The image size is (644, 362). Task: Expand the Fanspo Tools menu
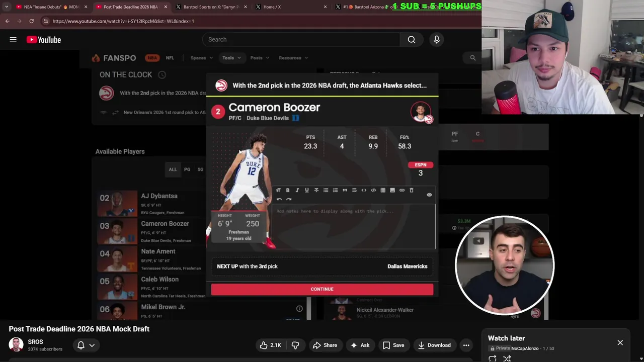point(231,58)
